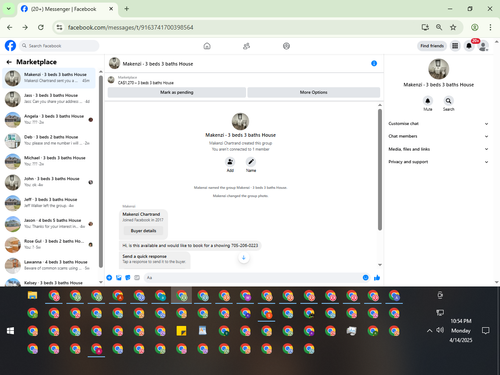
Task: Open Sticky Notes from the taskbar
Action: coord(181,331)
